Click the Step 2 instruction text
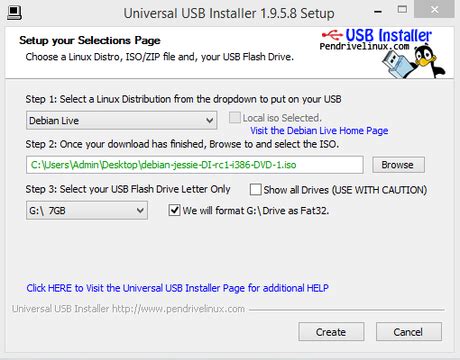Screen dimensions: 460x360 coord(182,144)
